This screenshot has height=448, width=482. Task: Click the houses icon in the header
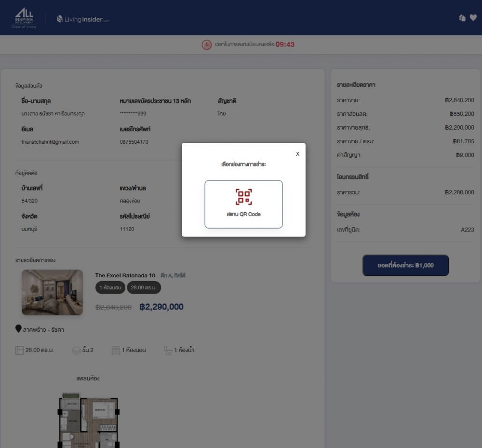click(x=462, y=18)
